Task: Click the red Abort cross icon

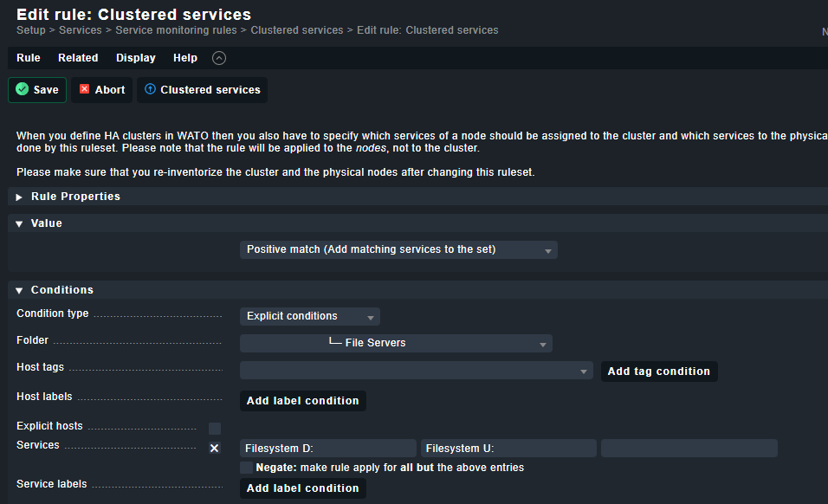Action: pos(84,89)
